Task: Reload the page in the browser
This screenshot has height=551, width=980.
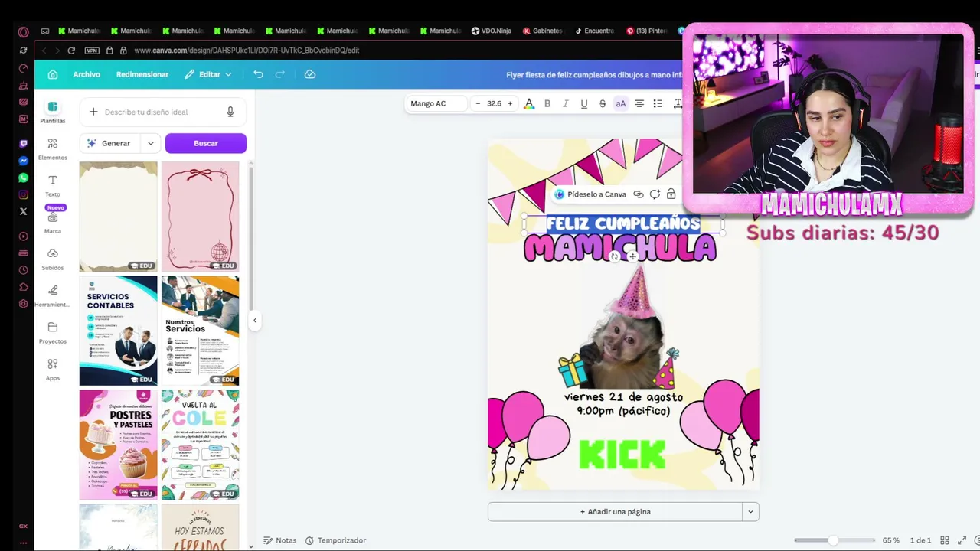Action: 71,51
